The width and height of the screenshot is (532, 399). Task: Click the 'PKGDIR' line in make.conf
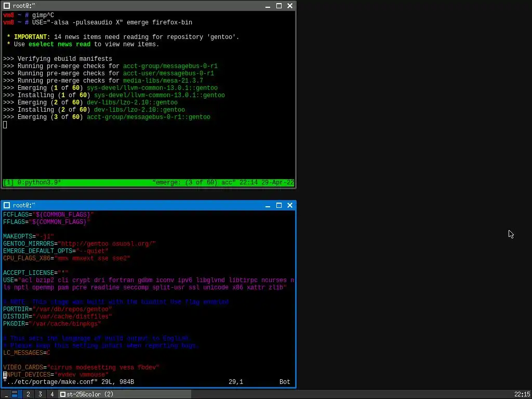click(x=52, y=324)
